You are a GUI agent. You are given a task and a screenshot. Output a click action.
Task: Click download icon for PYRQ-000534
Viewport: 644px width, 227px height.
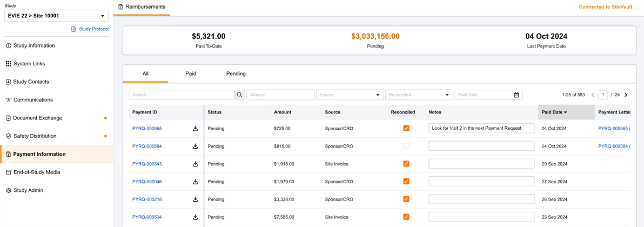coord(196,217)
